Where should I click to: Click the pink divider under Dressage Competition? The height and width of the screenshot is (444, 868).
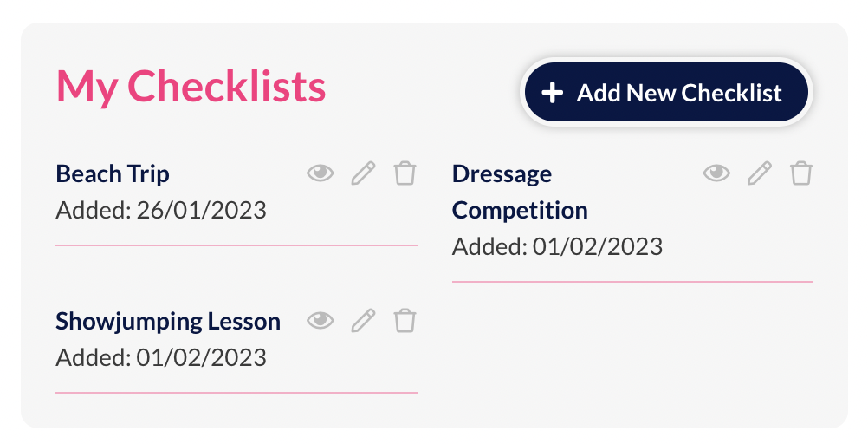pyautogui.click(x=632, y=282)
